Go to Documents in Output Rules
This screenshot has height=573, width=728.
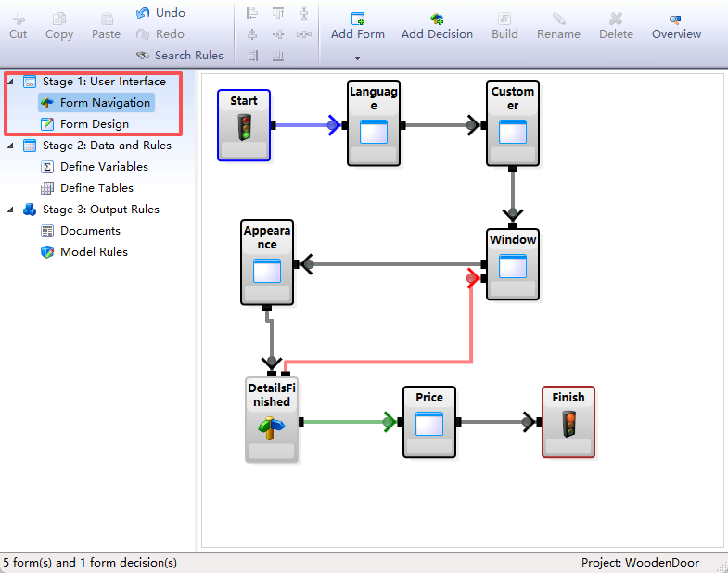click(x=90, y=231)
